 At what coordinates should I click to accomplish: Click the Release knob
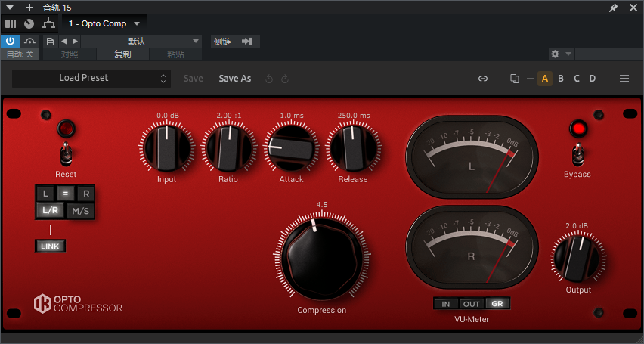[353, 147]
